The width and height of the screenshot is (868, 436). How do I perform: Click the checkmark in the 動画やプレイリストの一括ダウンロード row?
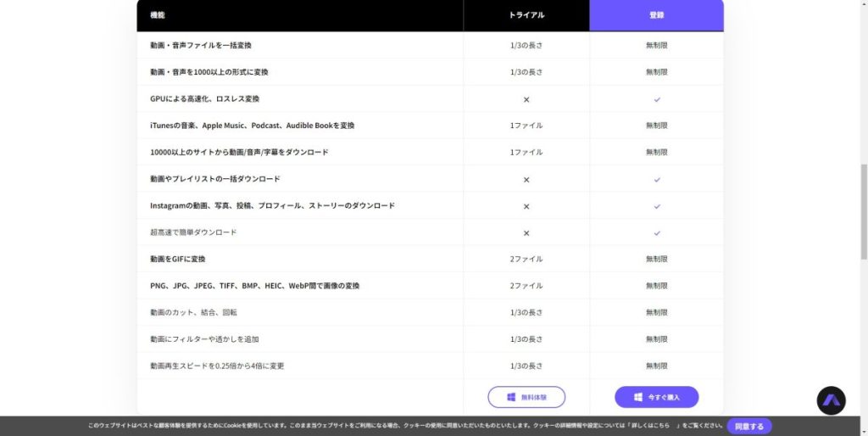click(657, 180)
